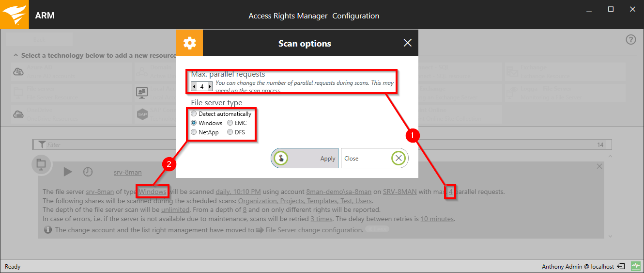
Task: Decrease max parallel requests with left arrow
Action: [194, 86]
